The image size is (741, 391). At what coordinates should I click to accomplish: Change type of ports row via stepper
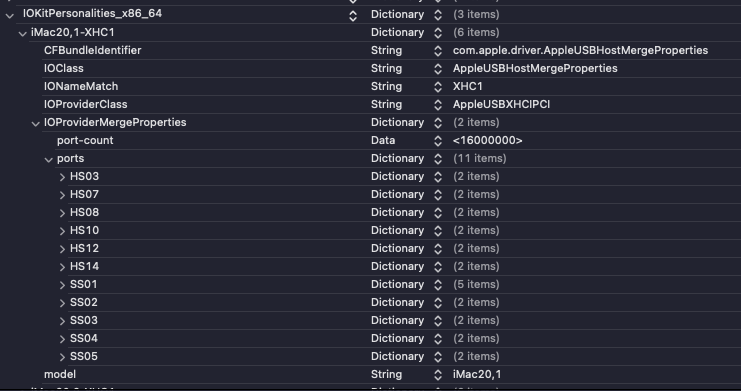coord(438,159)
